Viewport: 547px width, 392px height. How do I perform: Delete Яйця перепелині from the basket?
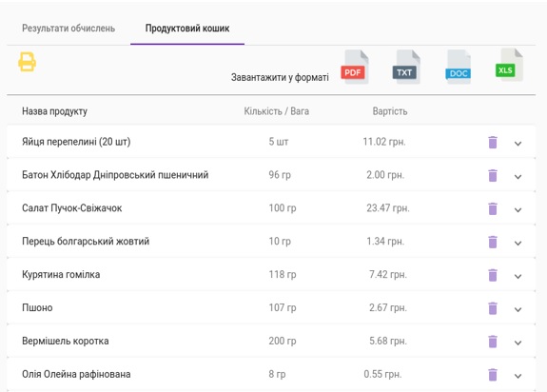coord(493,143)
